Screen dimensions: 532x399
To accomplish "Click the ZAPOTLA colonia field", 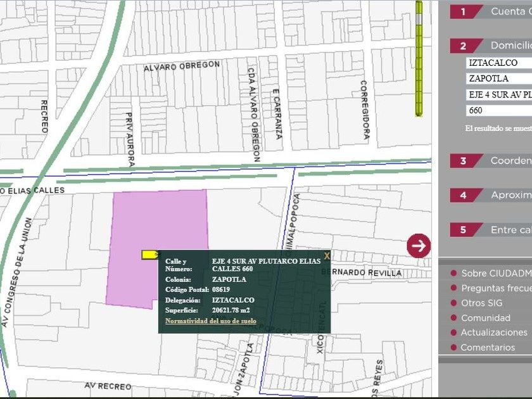I will tap(499, 79).
